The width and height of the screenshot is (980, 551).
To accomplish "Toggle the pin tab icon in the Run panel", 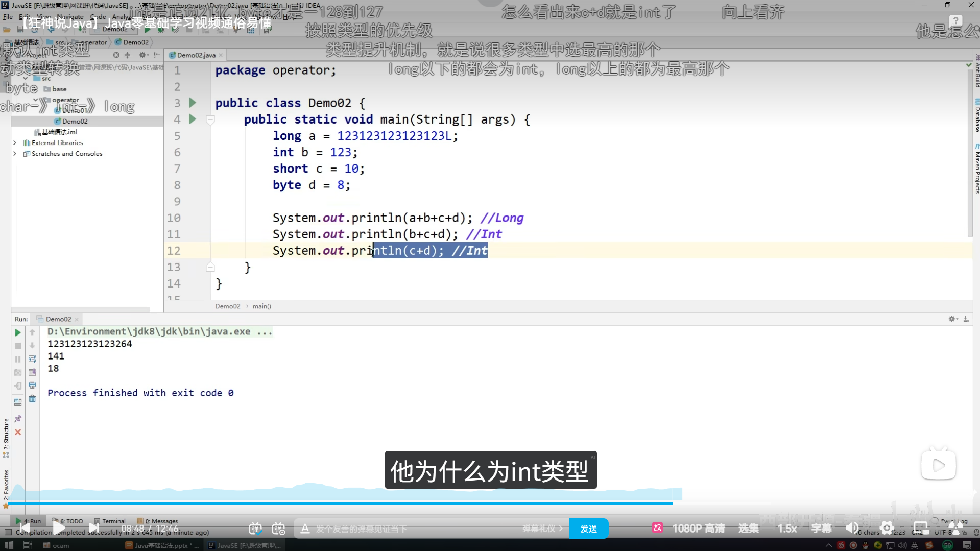I will point(18,419).
